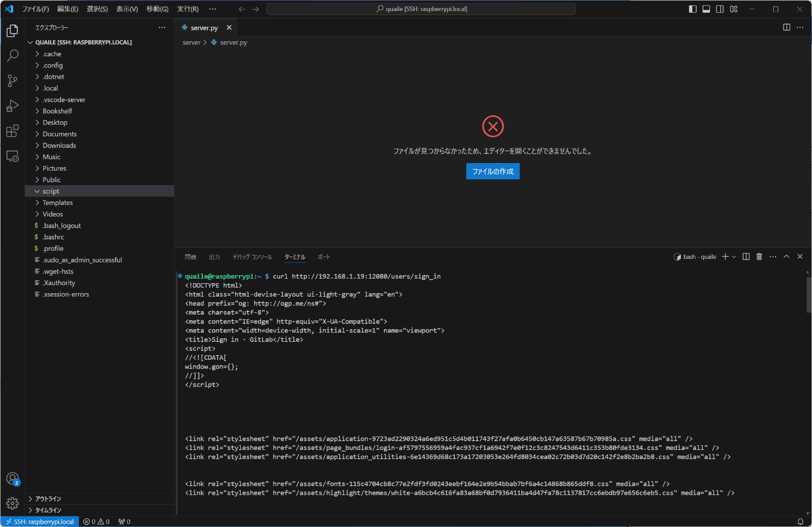Open the customize layout control
This screenshot has height=527, width=812.
(x=734, y=9)
